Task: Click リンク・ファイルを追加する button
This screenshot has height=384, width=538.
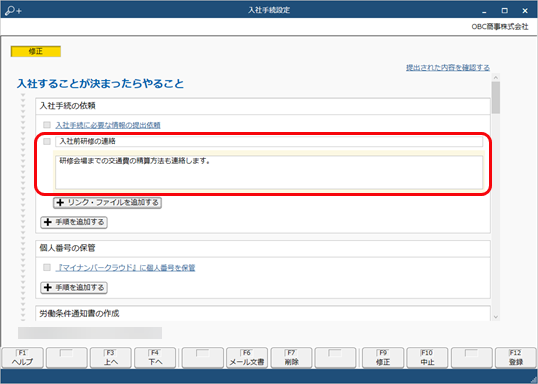Action: coord(107,202)
